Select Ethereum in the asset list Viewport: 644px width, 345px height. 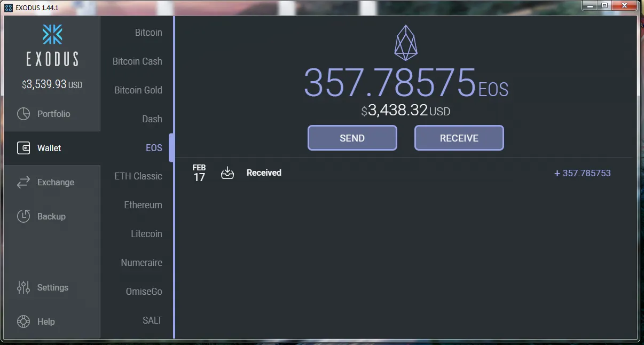[143, 205]
